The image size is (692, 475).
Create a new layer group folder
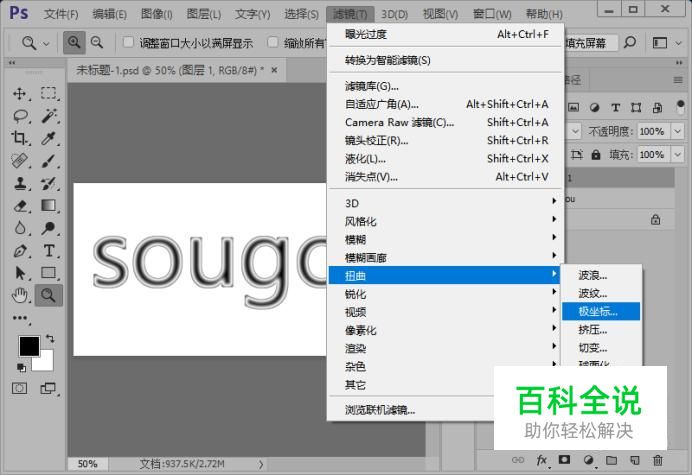pyautogui.click(x=612, y=460)
